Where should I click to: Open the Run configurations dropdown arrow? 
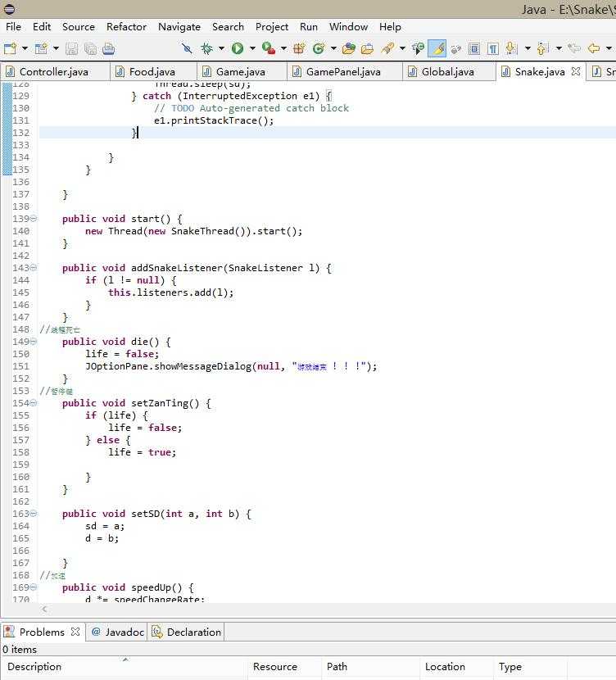(252, 48)
